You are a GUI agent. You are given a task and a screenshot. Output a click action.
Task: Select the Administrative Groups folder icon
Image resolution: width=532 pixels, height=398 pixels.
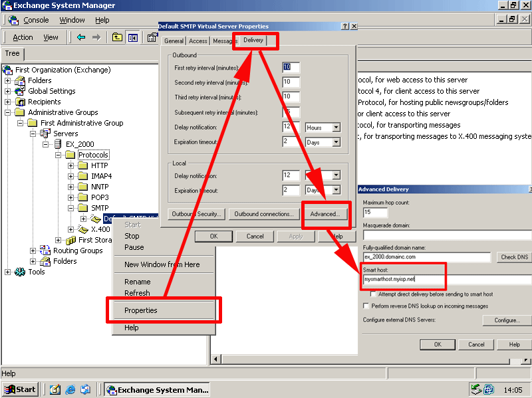click(x=20, y=112)
